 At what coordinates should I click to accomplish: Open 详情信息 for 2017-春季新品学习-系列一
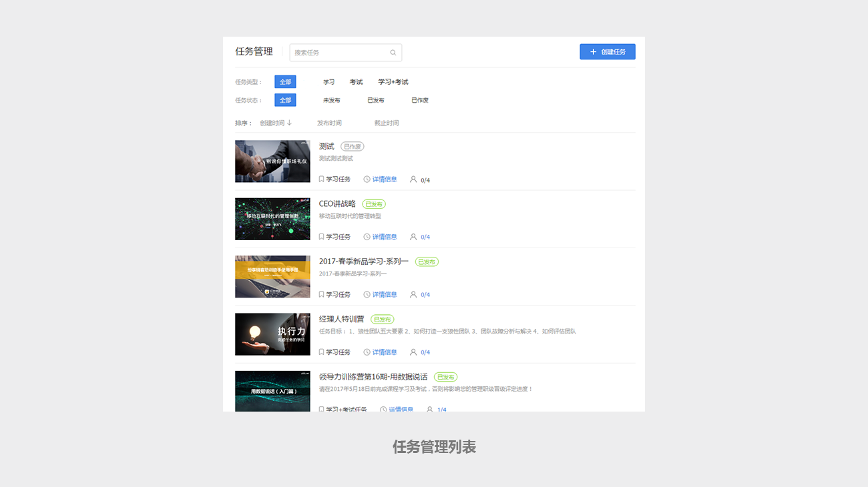click(385, 294)
